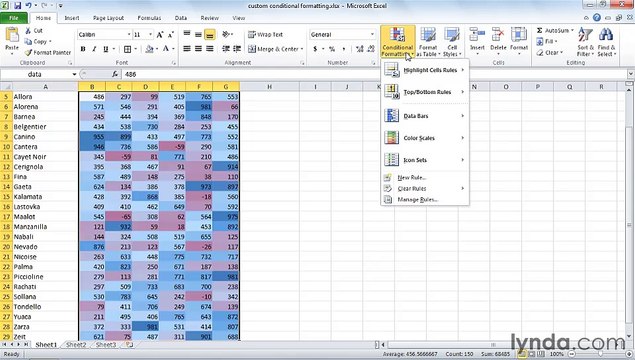Select the Sheet2 worksheet tab
The width and height of the screenshot is (635, 360).
click(x=76, y=345)
